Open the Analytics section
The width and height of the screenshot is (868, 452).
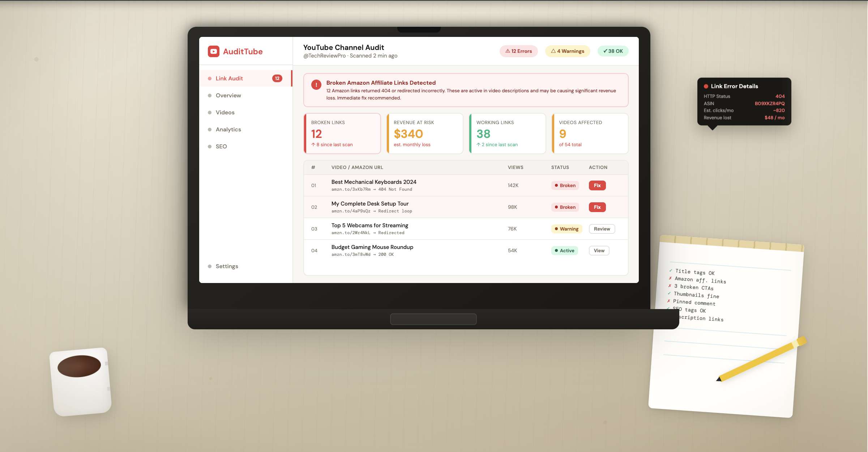point(228,129)
